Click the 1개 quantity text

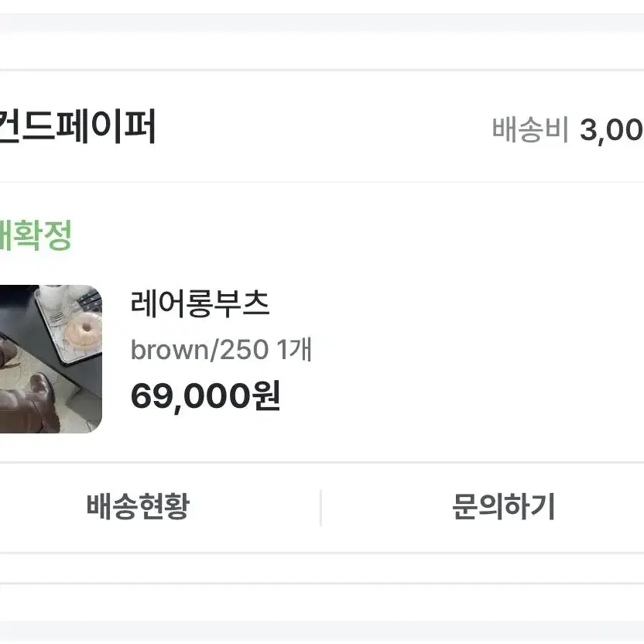coord(294,350)
